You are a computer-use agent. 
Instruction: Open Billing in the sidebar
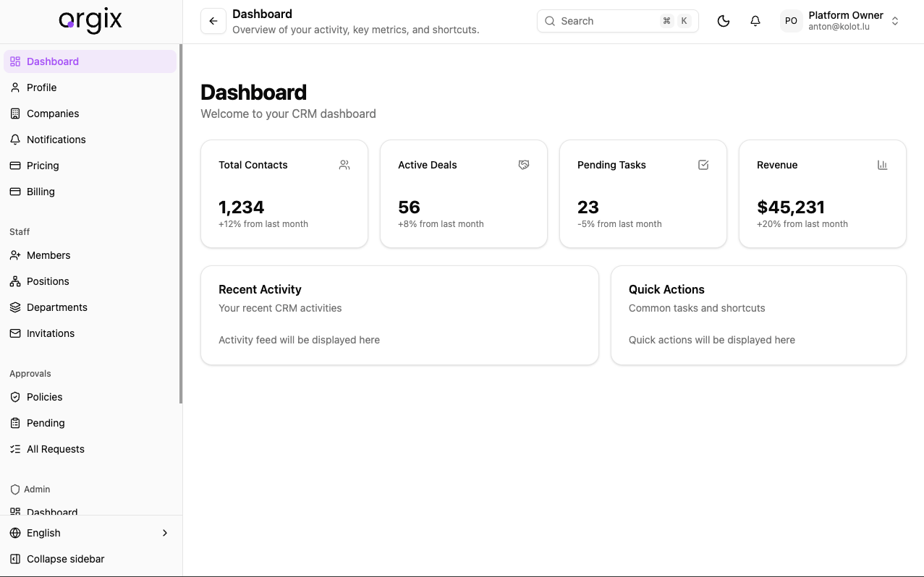coord(41,192)
